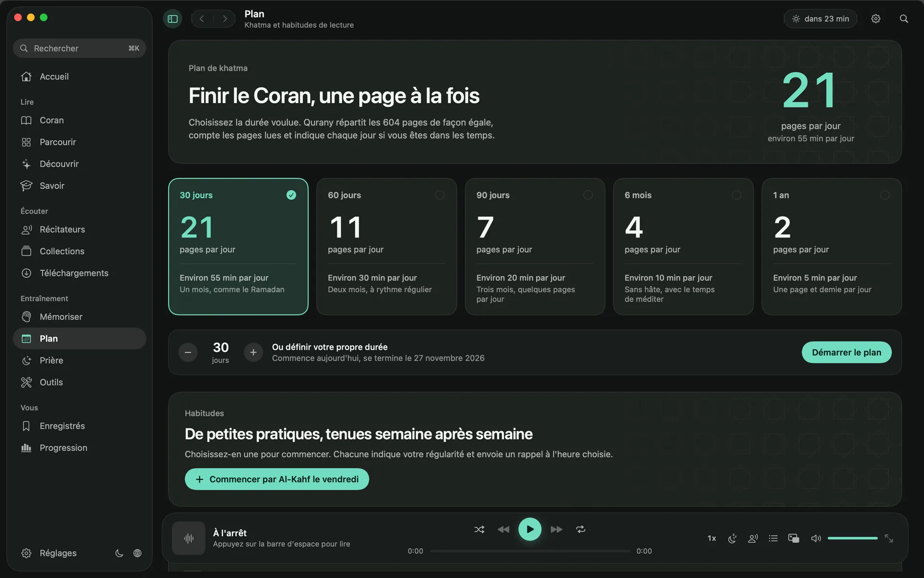924x578 pixels.
Task: Increase days with plus button
Action: click(x=253, y=353)
